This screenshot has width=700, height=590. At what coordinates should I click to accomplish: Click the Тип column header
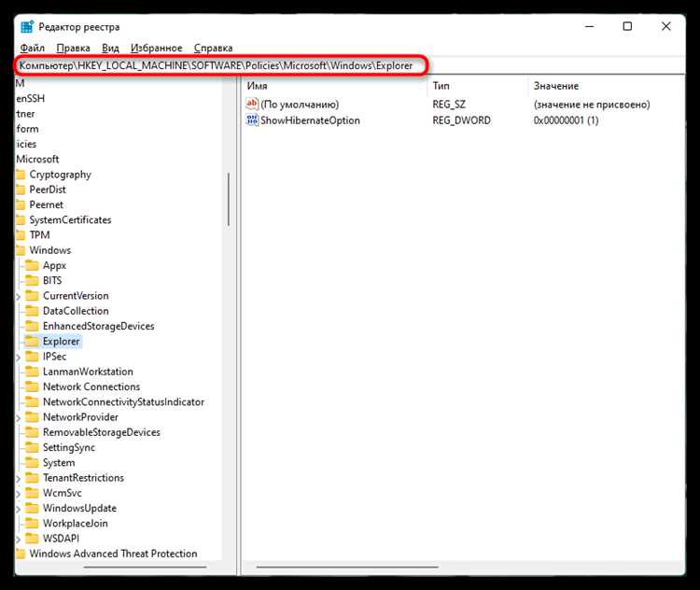[x=478, y=86]
